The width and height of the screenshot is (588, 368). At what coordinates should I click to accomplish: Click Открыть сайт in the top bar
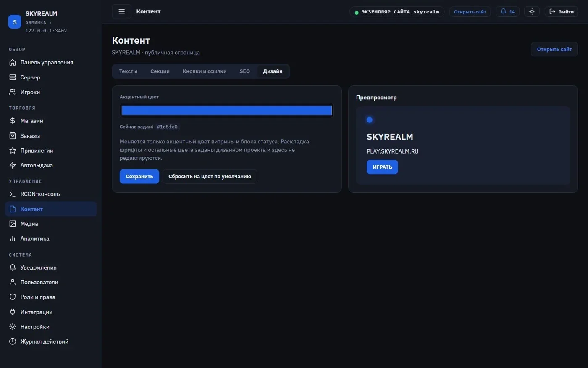[x=470, y=12]
